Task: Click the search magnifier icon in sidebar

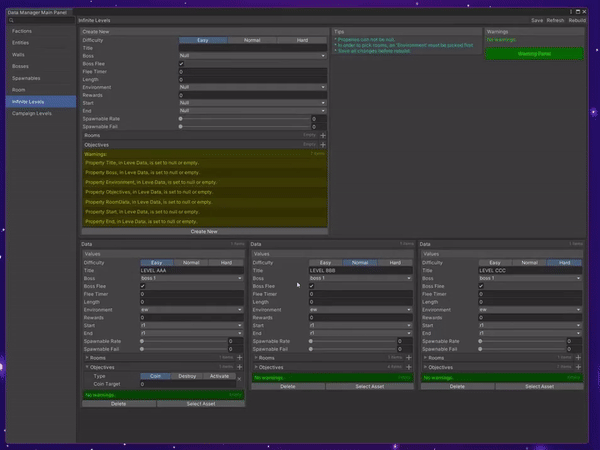Action: pyautogui.click(x=11, y=20)
